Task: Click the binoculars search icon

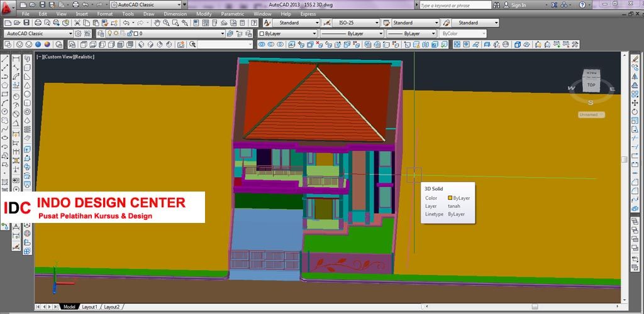Action: click(x=497, y=5)
